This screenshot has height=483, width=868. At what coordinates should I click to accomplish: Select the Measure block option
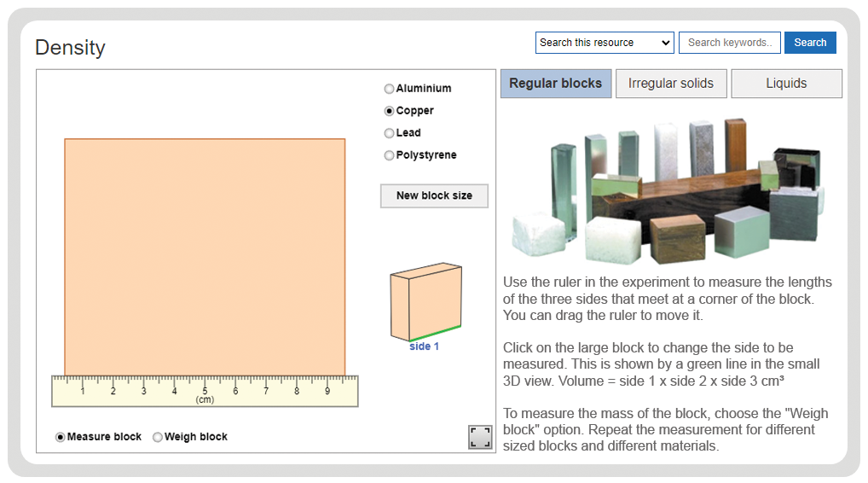pyautogui.click(x=61, y=437)
